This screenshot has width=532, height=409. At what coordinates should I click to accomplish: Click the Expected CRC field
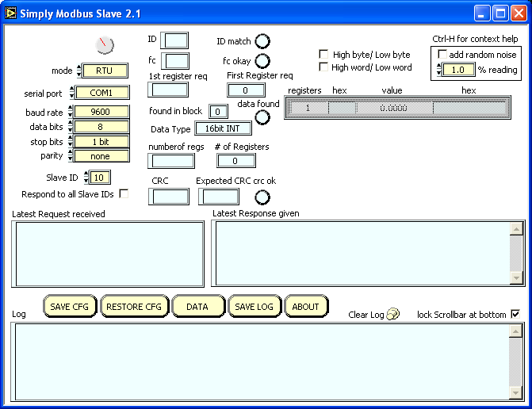tap(219, 197)
